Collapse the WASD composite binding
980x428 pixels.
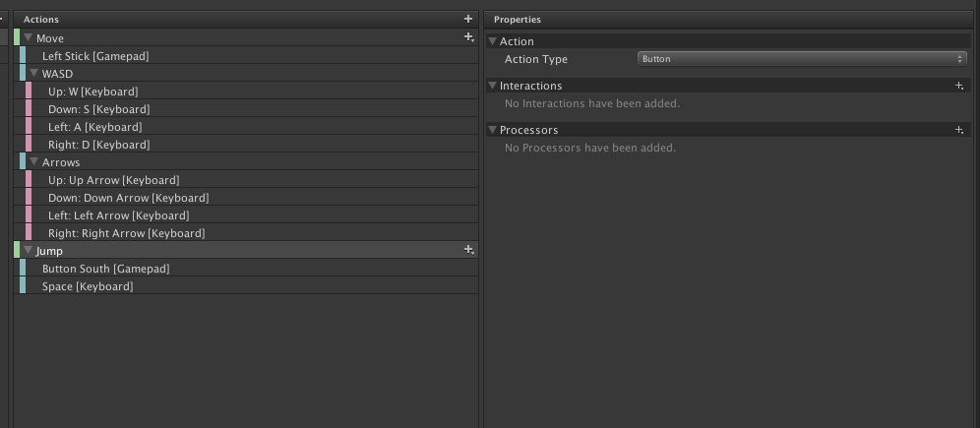[34, 74]
